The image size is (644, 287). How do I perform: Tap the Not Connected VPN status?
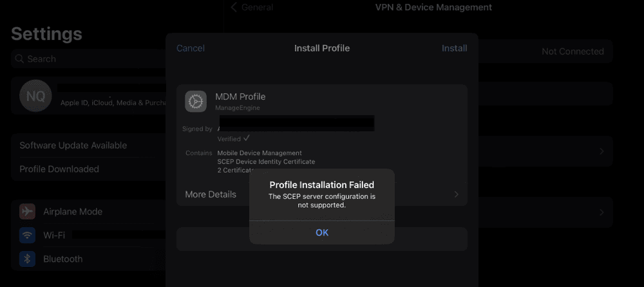573,51
